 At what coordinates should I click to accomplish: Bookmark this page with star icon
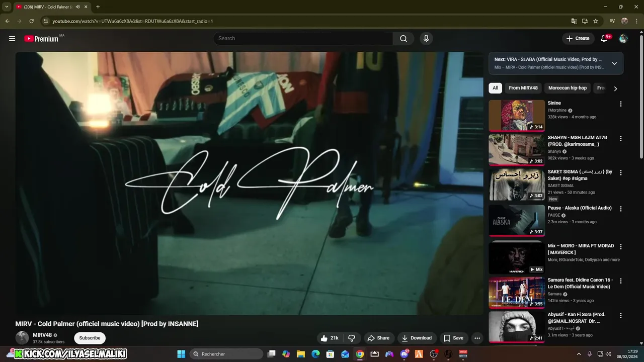point(596,21)
